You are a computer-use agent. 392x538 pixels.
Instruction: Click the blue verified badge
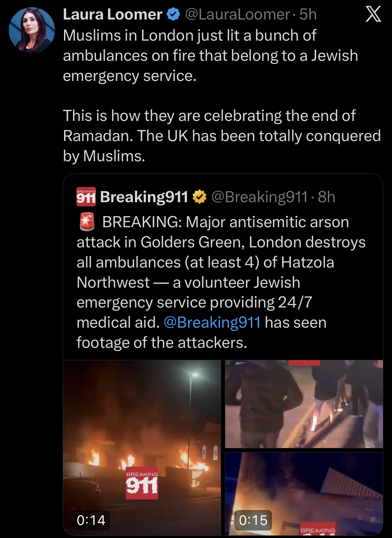click(x=173, y=14)
